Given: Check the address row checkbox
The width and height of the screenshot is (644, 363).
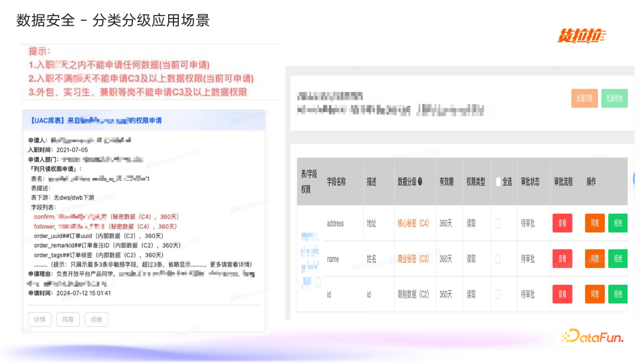Looking at the screenshot, I should [498, 223].
